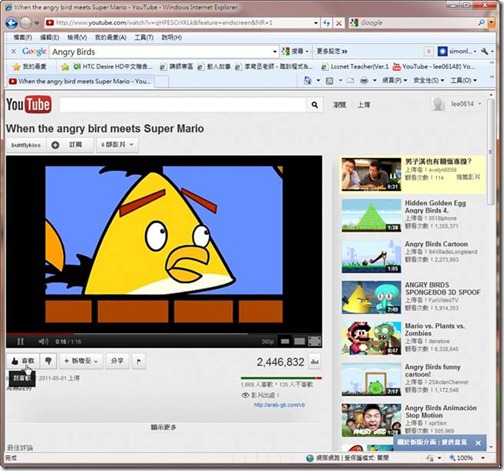Click the add-to-favorites-bar star icon
The width and height of the screenshot is (504, 471).
pos(65,67)
